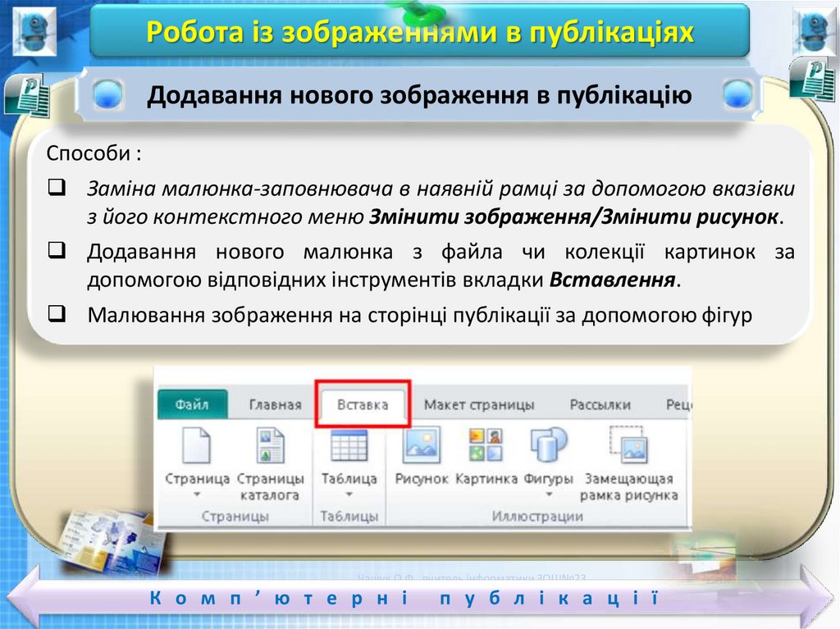This screenshot has width=840, height=629.
Task: Click the Страница blank page icon
Action: 196,447
